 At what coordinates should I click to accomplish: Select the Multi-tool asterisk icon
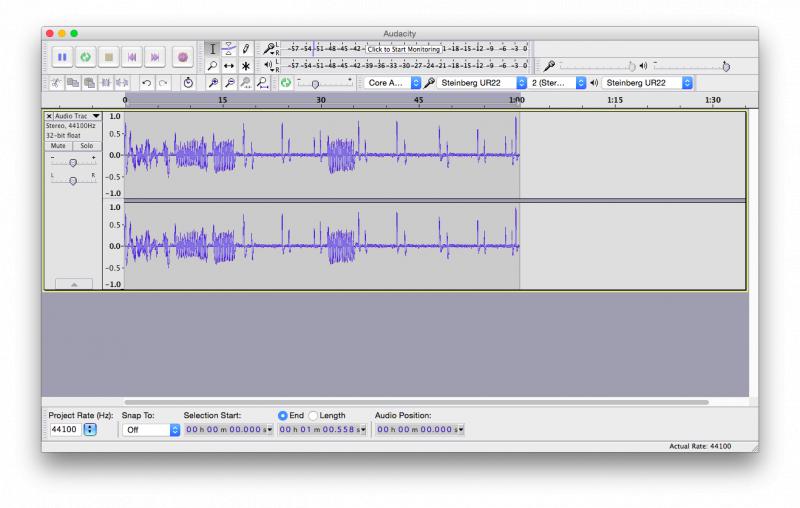245,66
